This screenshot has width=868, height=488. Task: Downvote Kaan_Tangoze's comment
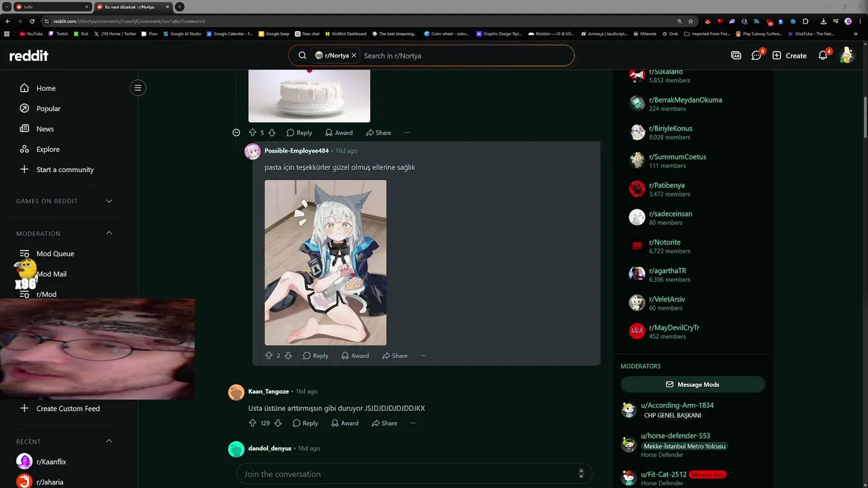[277, 423]
